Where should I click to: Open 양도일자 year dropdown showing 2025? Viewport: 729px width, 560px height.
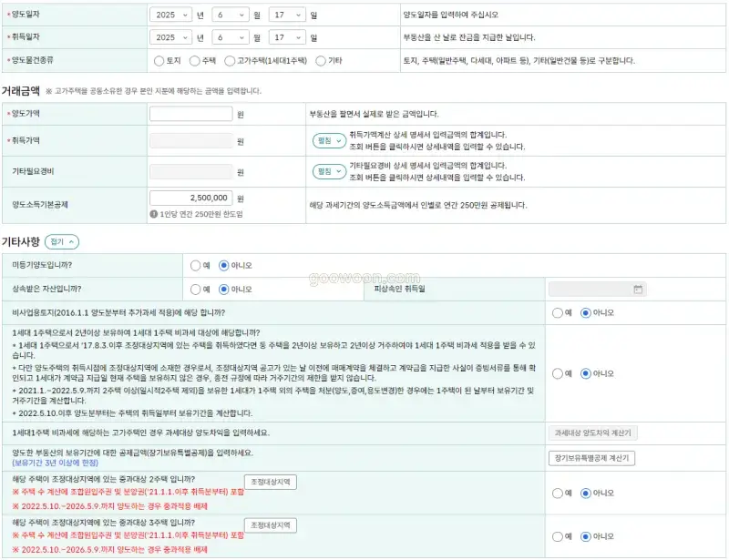click(x=170, y=15)
